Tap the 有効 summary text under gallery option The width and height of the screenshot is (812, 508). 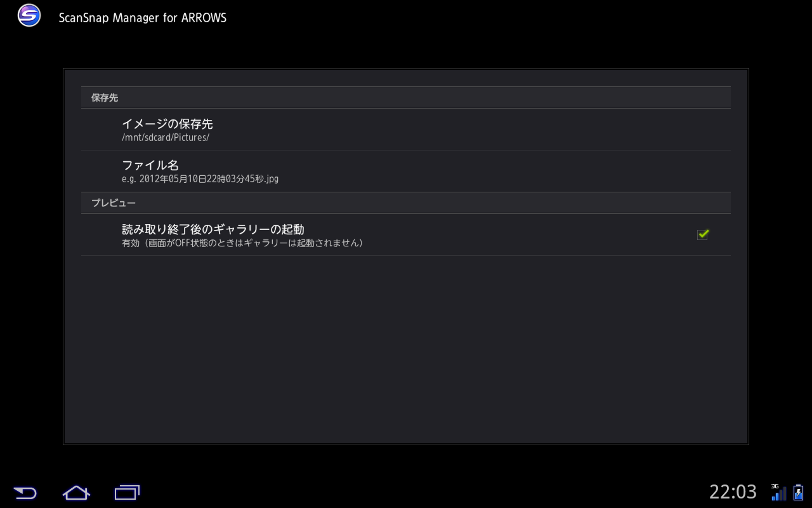[242, 243]
